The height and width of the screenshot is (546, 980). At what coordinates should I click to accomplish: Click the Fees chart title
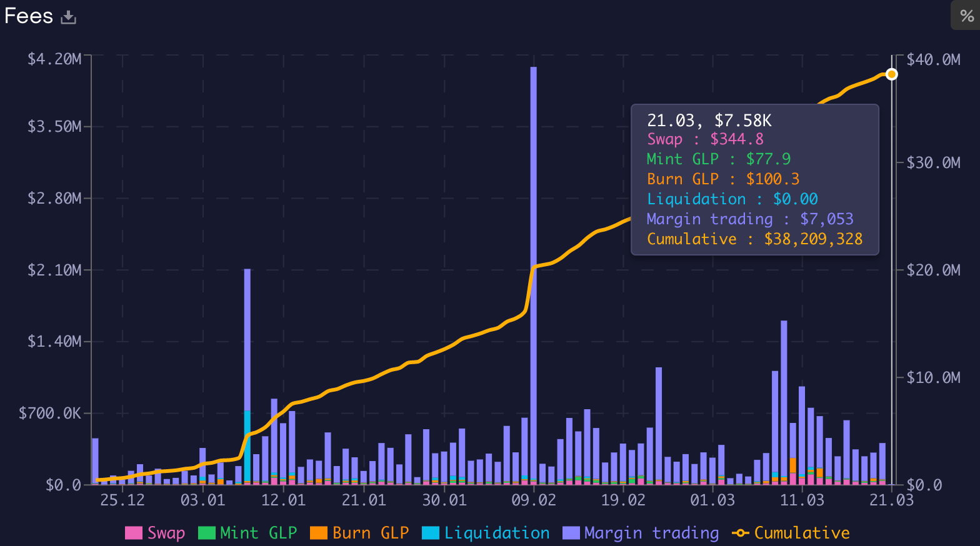coord(29,16)
